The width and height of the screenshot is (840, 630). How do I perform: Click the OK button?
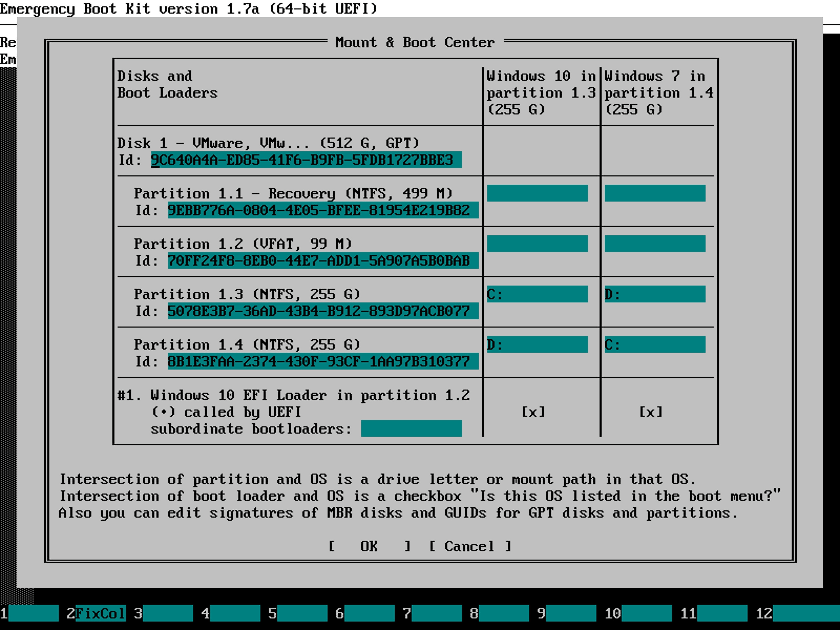369,547
